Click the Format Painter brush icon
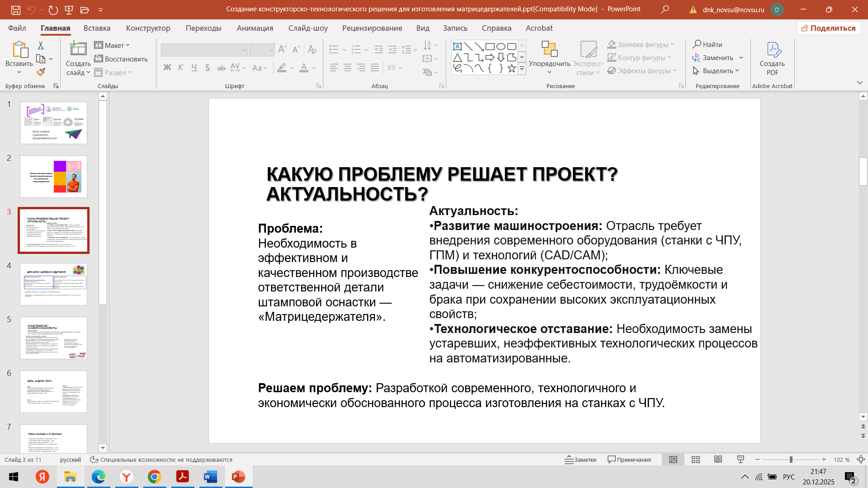 pyautogui.click(x=41, y=72)
